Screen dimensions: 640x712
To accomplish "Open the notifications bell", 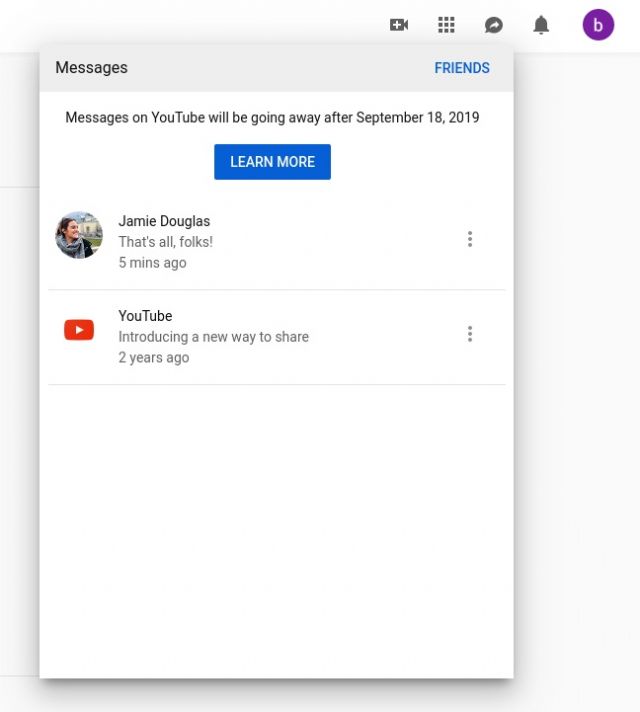I will (541, 25).
